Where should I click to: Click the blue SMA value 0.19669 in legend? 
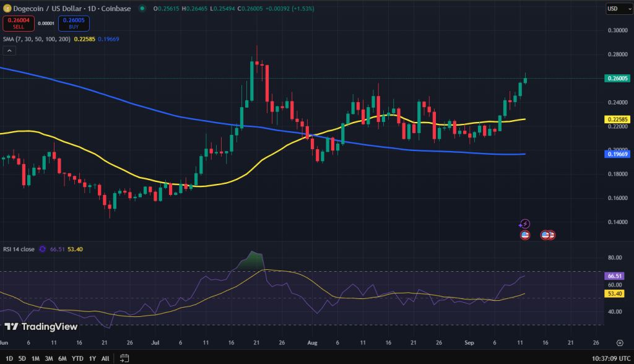click(x=108, y=39)
